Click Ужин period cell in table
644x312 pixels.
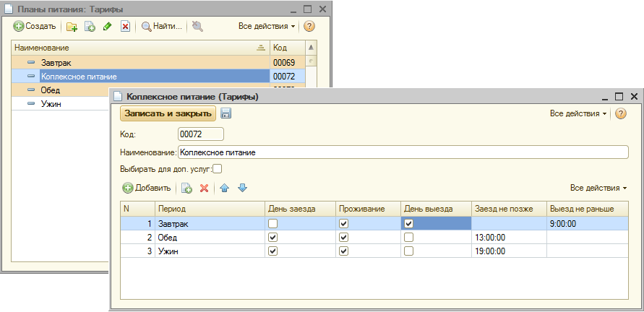[210, 251]
